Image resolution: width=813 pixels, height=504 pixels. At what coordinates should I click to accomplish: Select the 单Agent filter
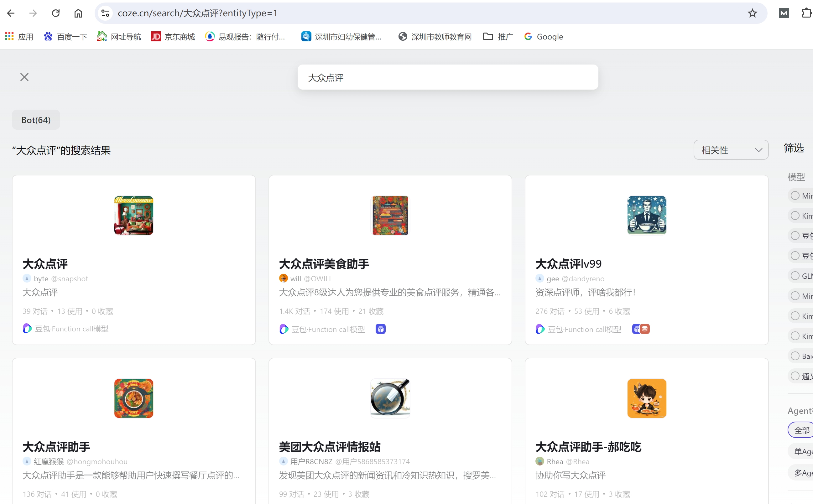click(x=801, y=451)
